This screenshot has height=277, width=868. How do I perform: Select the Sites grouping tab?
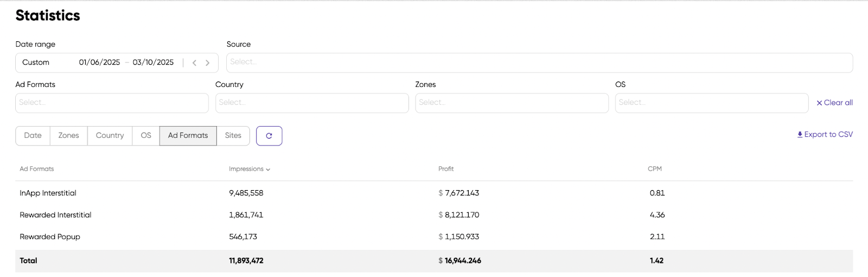tap(233, 136)
